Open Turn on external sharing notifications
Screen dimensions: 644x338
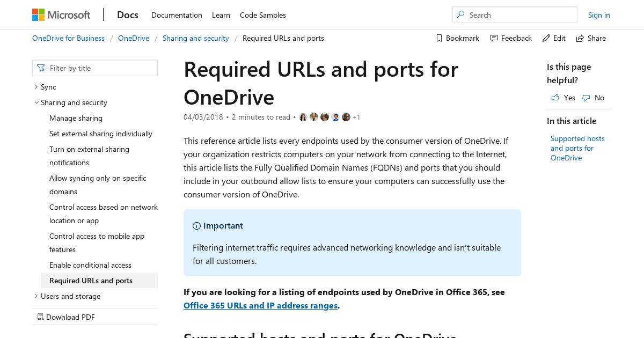pyautogui.click(x=89, y=156)
